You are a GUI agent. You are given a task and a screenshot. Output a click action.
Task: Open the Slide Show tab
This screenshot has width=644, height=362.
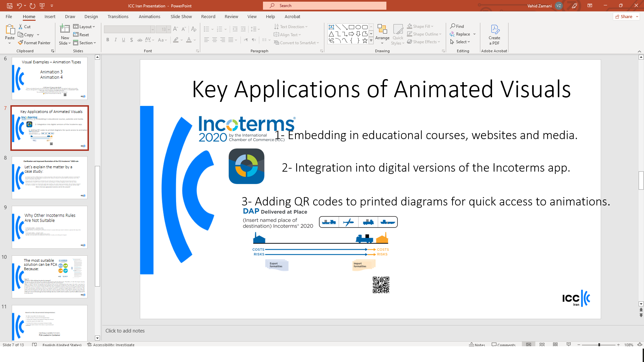[181, 16]
